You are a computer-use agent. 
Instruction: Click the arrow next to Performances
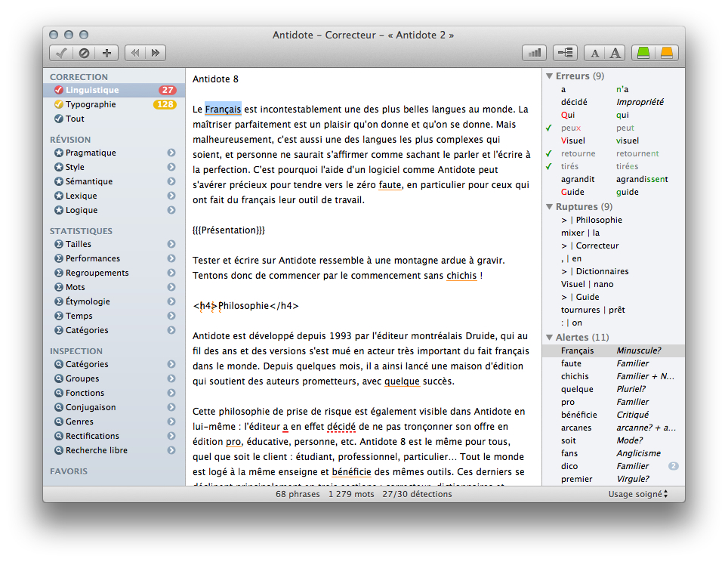pyautogui.click(x=171, y=258)
